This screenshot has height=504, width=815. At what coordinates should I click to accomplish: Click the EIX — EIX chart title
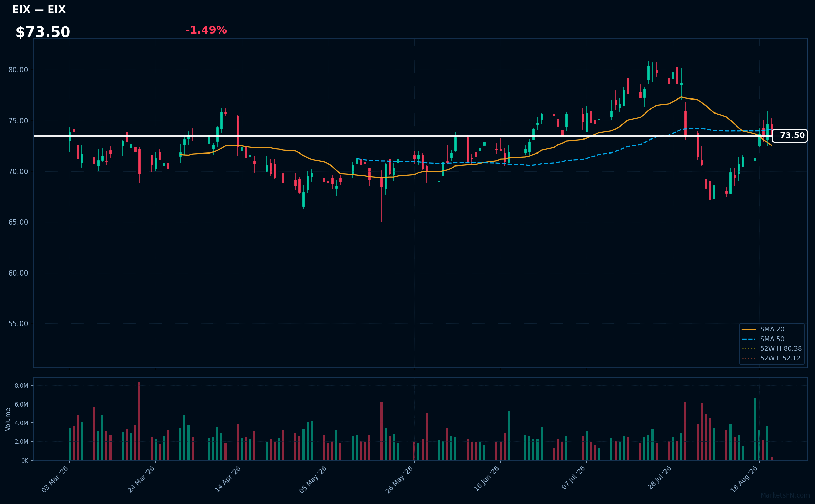(x=39, y=10)
